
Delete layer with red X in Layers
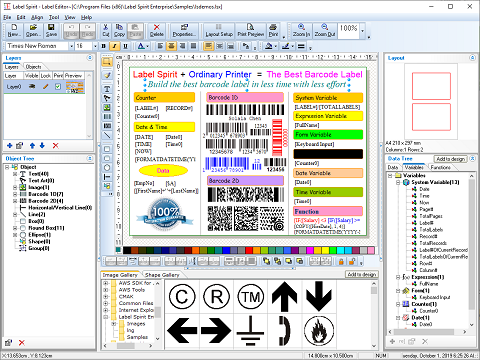click(x=55, y=146)
